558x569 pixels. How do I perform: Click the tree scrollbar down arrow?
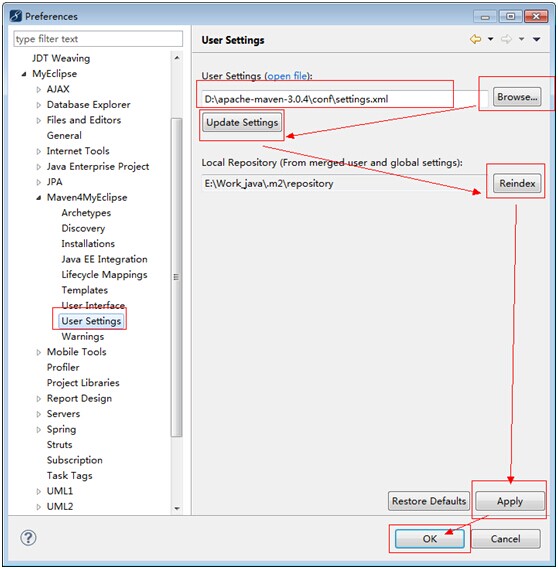pyautogui.click(x=177, y=508)
